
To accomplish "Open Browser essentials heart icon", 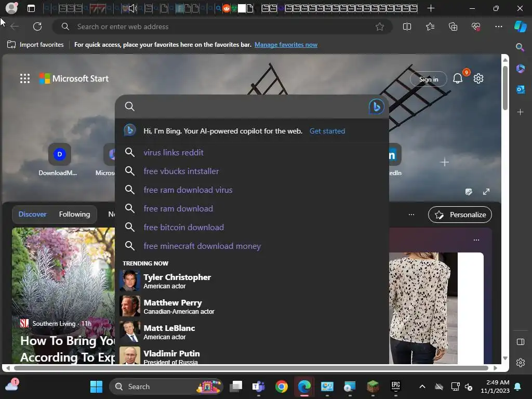I will pyautogui.click(x=476, y=26).
